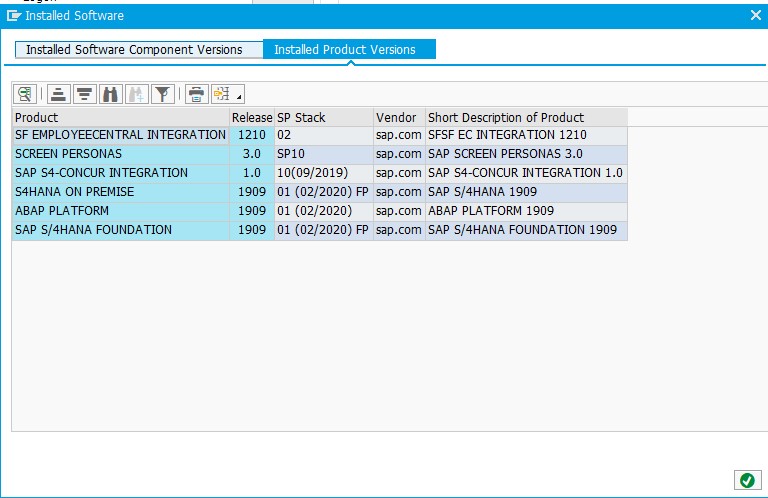Click vendor sap.com in ABAP PLATFORM row

point(399,211)
